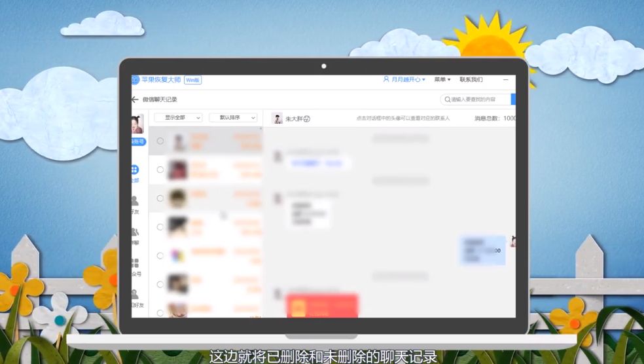The width and height of the screenshot is (644, 364).
Task: Click the magnifier icon in search box
Action: (447, 100)
